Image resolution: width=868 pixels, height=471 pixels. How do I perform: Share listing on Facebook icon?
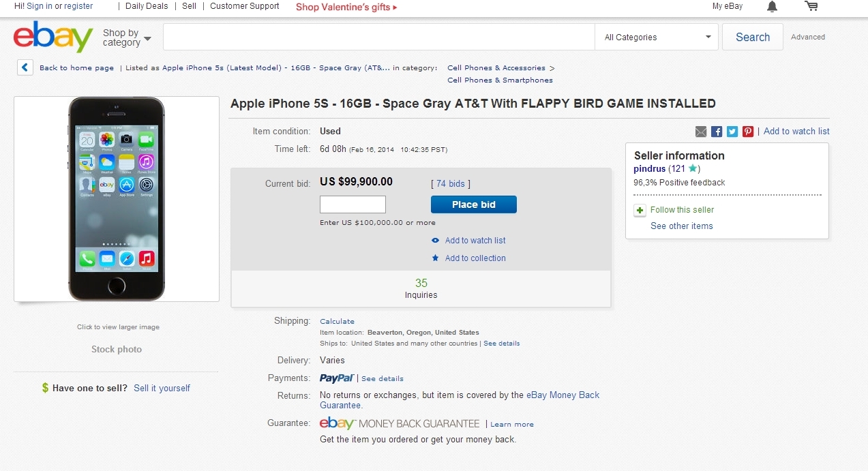point(717,132)
